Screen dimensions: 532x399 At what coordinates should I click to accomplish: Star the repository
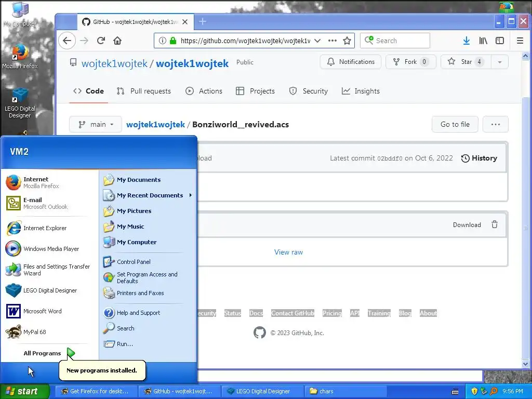tap(466, 62)
